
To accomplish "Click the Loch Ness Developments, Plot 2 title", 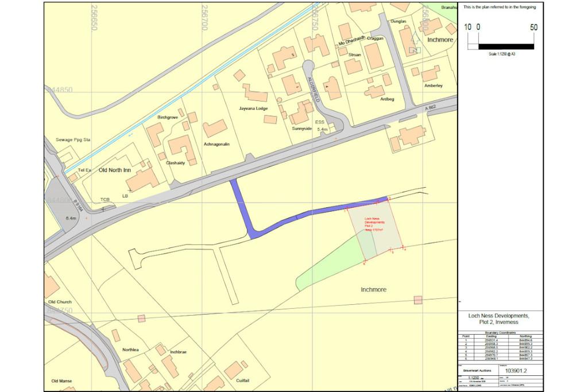I will (499, 319).
